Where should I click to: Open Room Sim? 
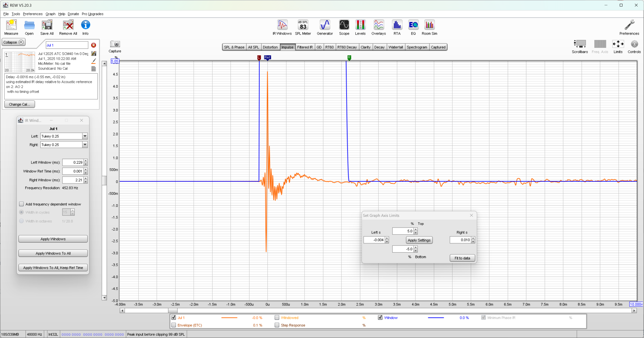(x=429, y=27)
